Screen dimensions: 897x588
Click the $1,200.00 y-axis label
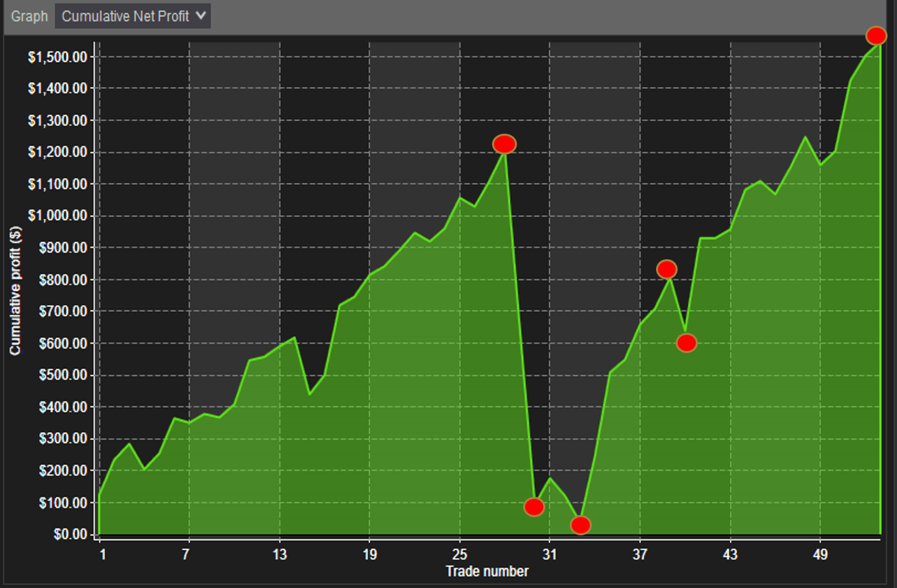tap(58, 153)
